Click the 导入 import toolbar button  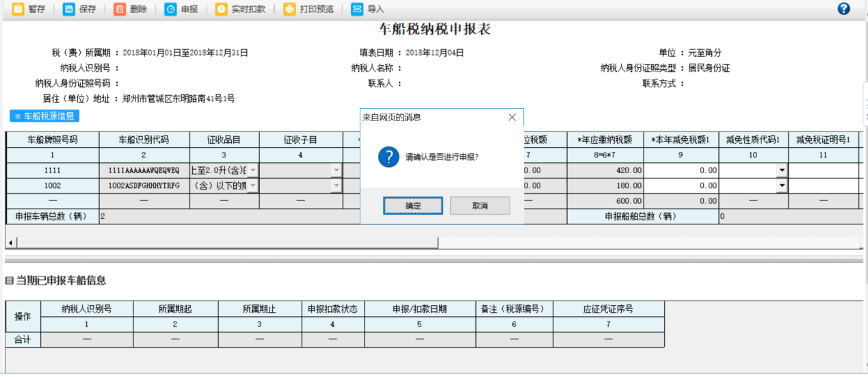368,9
